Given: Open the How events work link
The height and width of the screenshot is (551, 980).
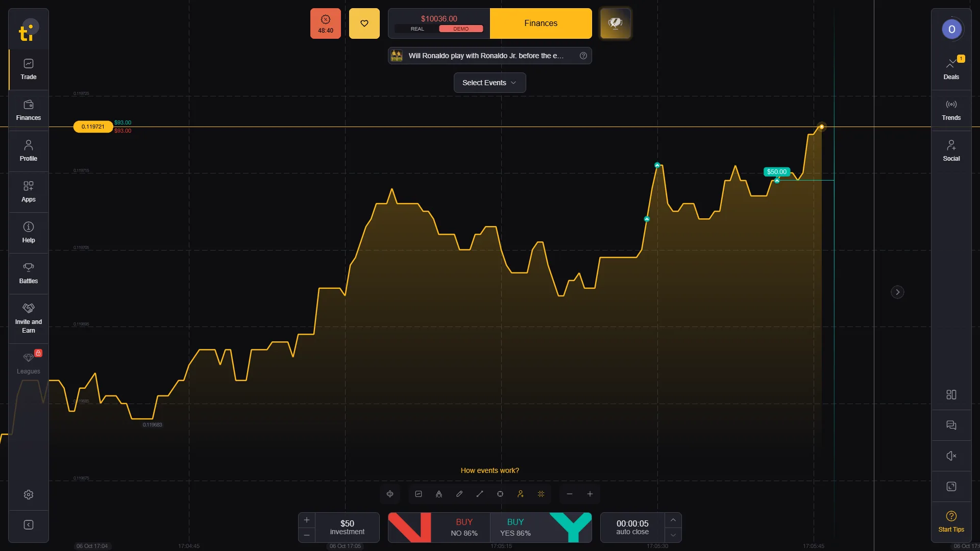Looking at the screenshot, I should (490, 470).
